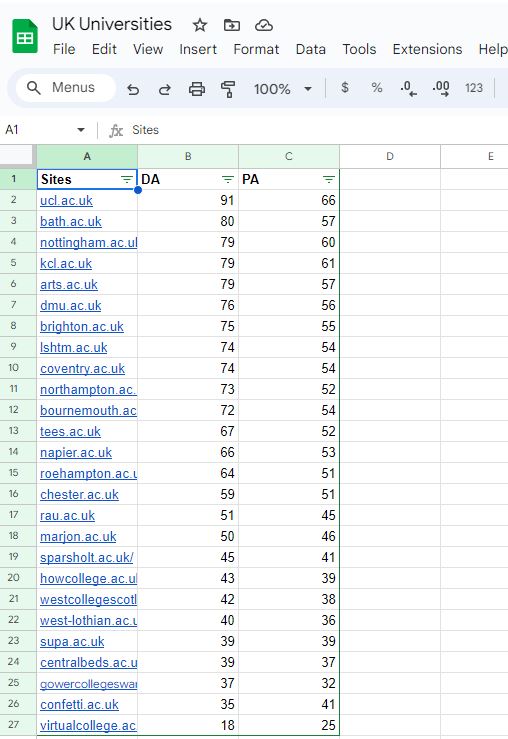The width and height of the screenshot is (508, 739).
Task: Open the PA column filter toggle
Action: (328, 180)
